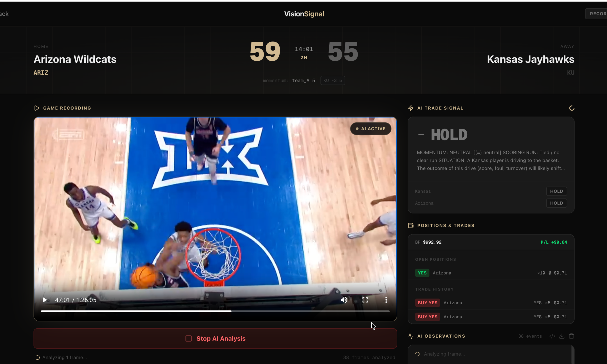Click the lightning bolt AI Trade Signal icon
This screenshot has width=607, height=364.
point(411,108)
